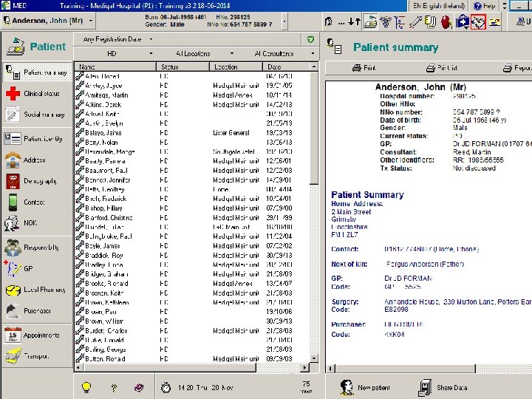The image size is (532, 399).
Task: Sort patient list by Status column
Action: click(x=183, y=66)
